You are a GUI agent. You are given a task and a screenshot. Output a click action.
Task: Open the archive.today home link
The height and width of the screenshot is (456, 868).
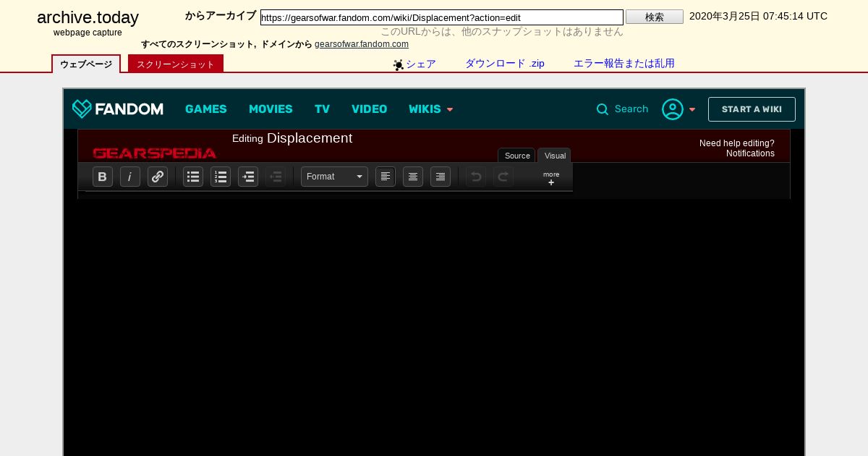click(x=88, y=18)
